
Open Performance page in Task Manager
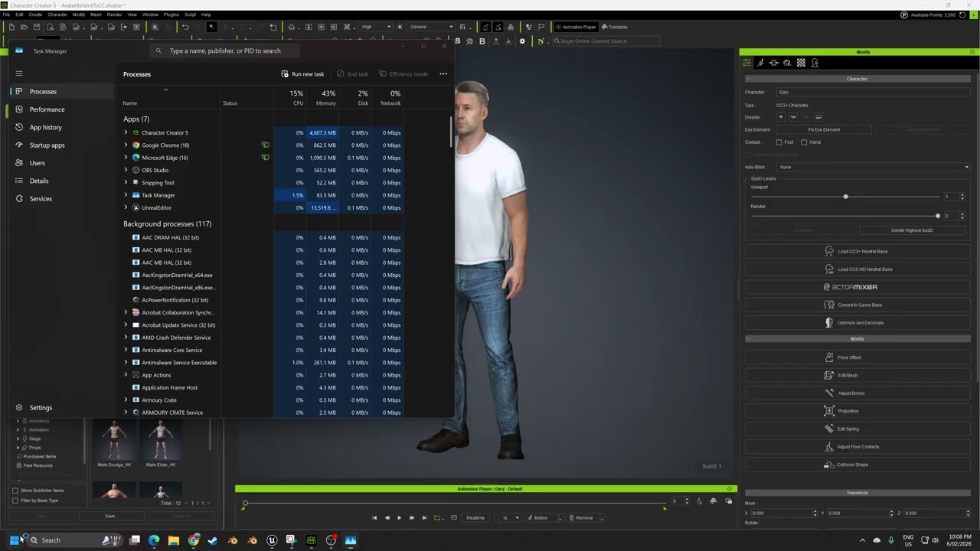pyautogui.click(x=47, y=109)
